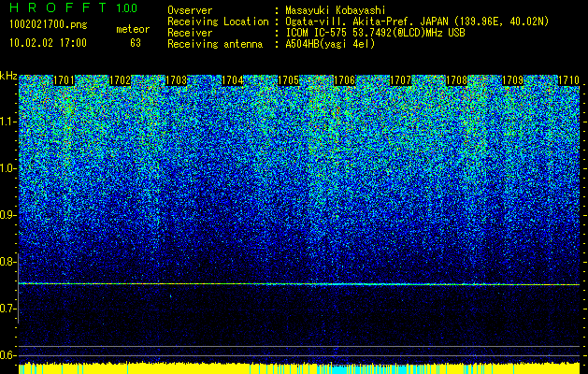
Task: Click the 1703 time marker
Action: 177,80
